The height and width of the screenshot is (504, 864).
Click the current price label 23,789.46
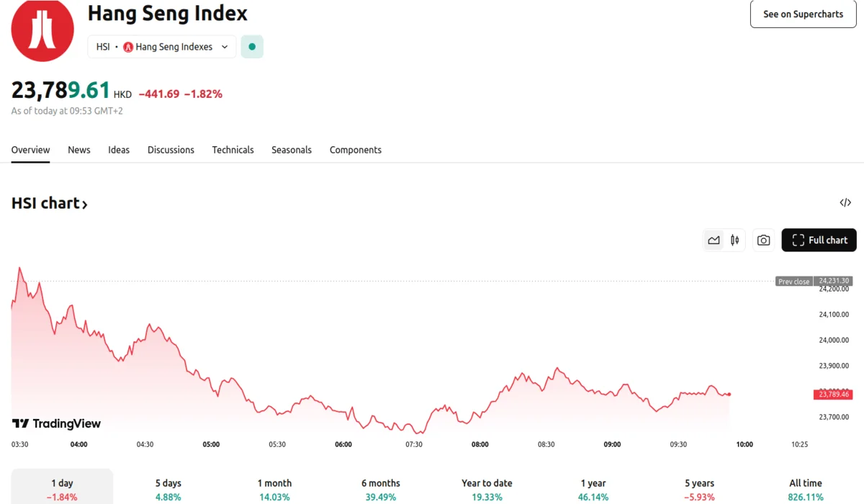pos(833,395)
